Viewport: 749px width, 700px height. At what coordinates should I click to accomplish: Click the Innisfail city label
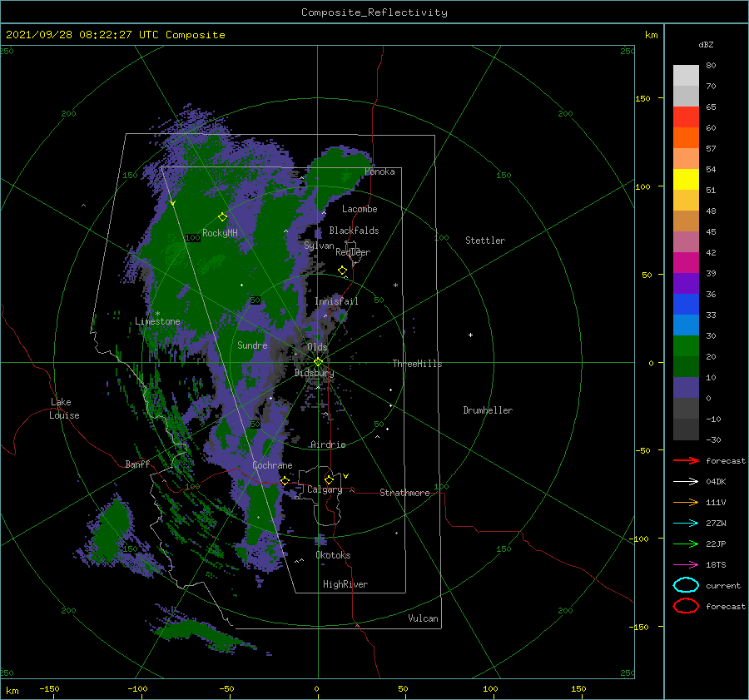click(336, 301)
